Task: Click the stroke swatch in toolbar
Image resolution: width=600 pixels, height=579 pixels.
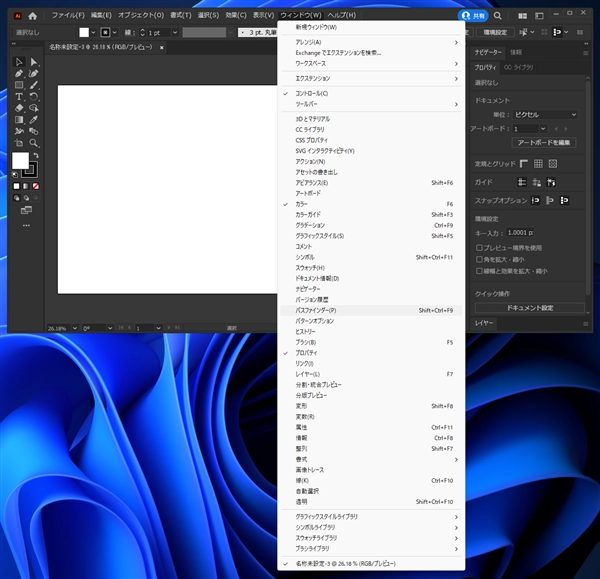Action: 30,170
